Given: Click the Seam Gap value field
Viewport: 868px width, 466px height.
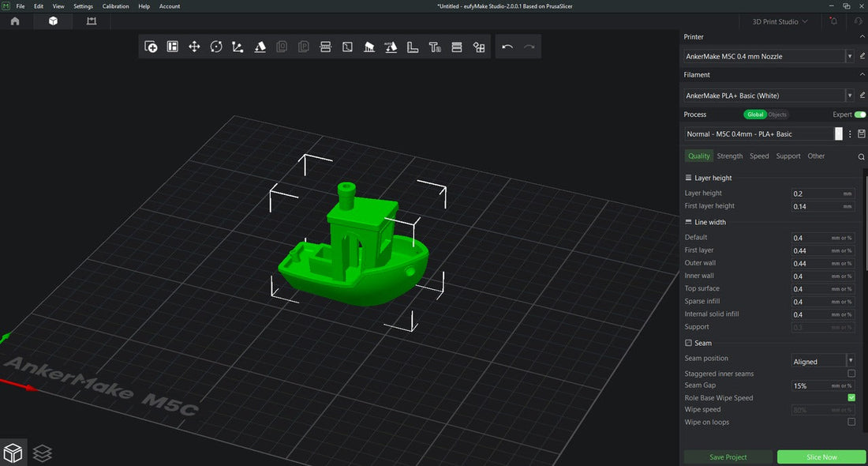Looking at the screenshot, I should [818, 385].
